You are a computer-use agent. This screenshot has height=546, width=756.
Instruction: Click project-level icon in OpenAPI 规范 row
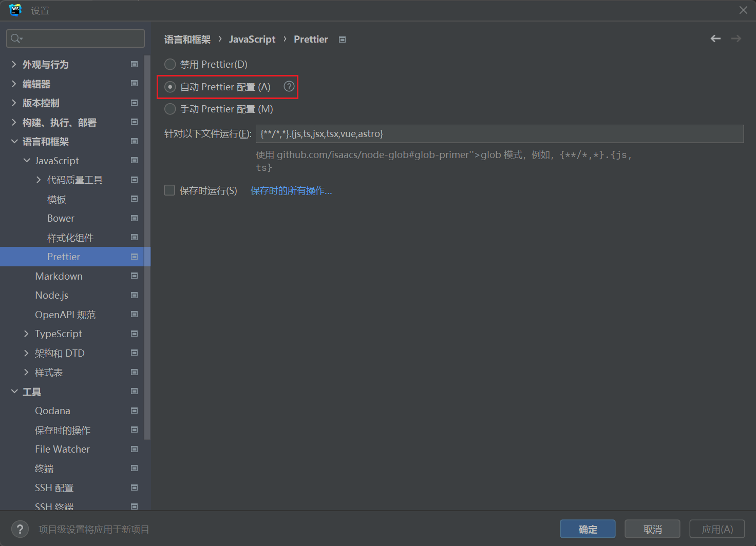point(135,314)
